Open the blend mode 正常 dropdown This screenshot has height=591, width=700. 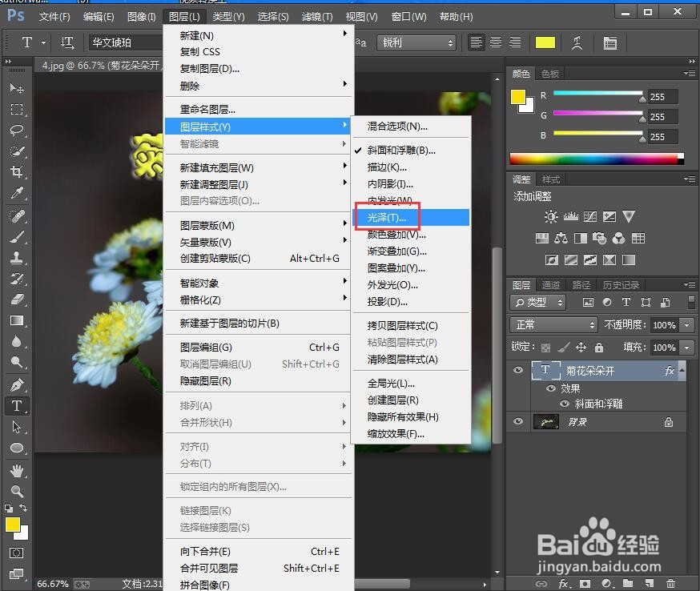pos(553,325)
